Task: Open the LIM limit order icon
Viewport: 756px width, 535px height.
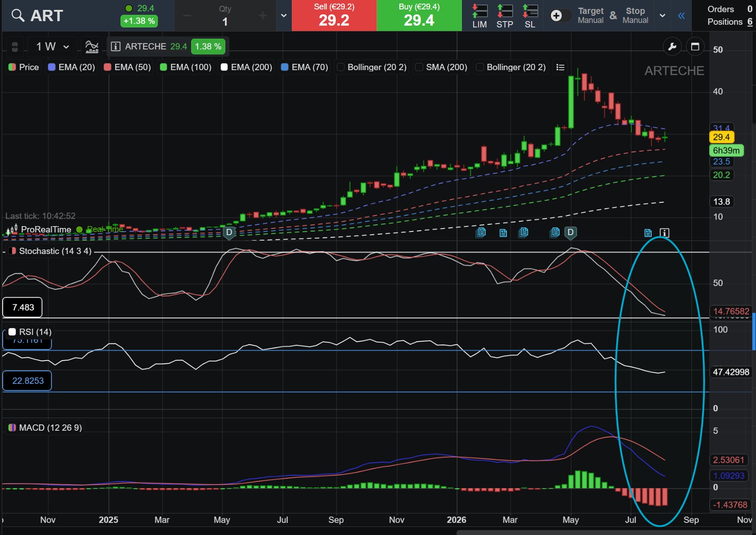Action: (x=479, y=16)
